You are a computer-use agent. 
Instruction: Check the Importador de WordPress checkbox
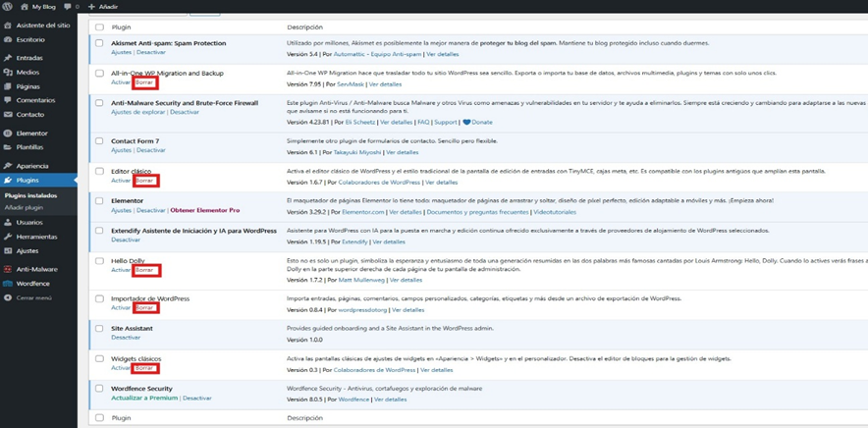[x=99, y=299]
